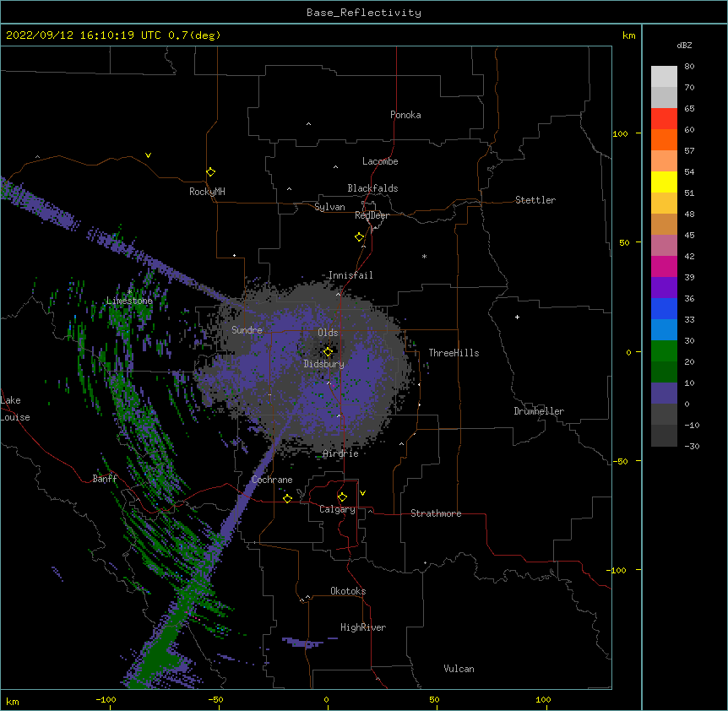Select the Didsbury town label
The image size is (728, 711).
pos(324,364)
